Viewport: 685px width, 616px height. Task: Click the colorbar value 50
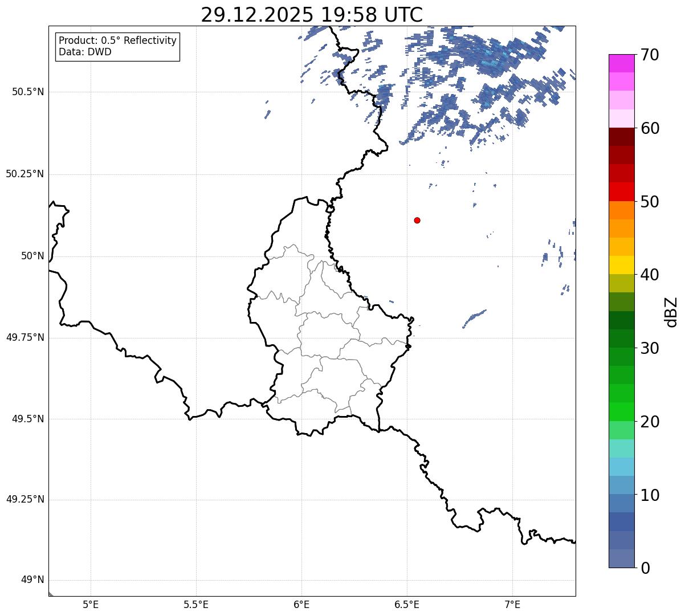pos(650,202)
